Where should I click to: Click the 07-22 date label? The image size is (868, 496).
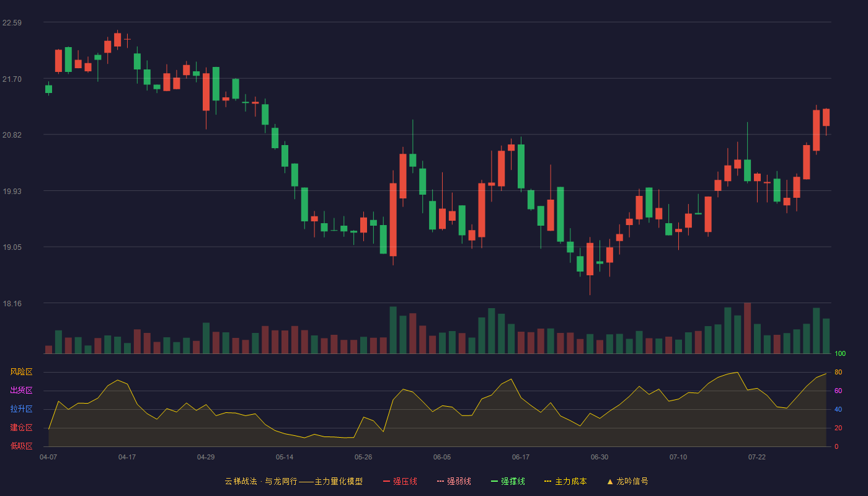pos(757,457)
